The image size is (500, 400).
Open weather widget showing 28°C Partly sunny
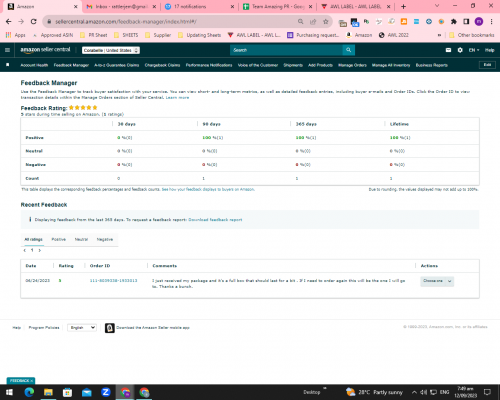pos(374,392)
